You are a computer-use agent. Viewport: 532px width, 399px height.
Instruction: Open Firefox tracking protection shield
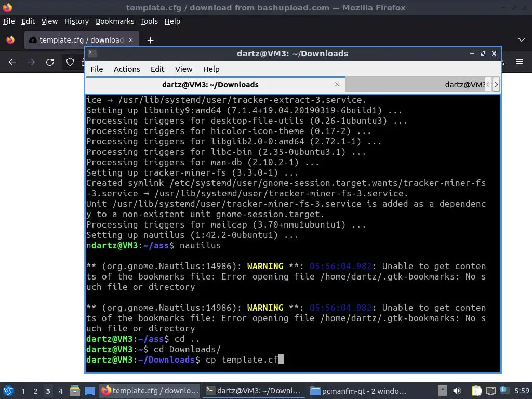70,62
